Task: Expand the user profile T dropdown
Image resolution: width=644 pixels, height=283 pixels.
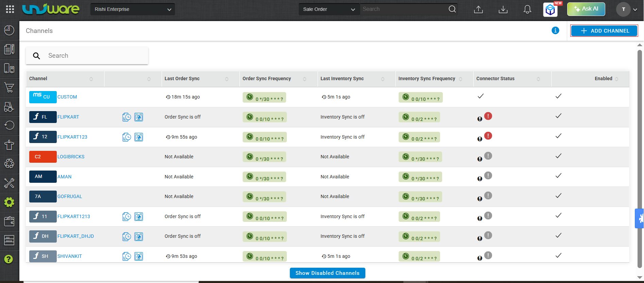Action: click(627, 10)
